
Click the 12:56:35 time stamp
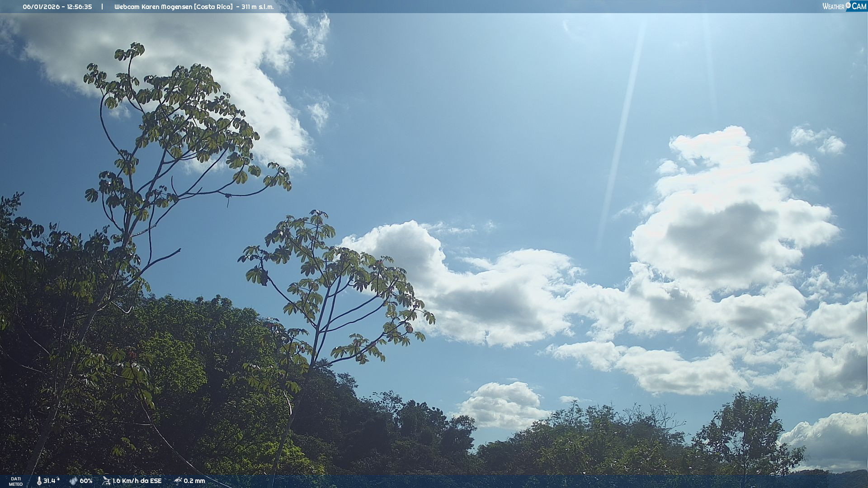(x=80, y=7)
